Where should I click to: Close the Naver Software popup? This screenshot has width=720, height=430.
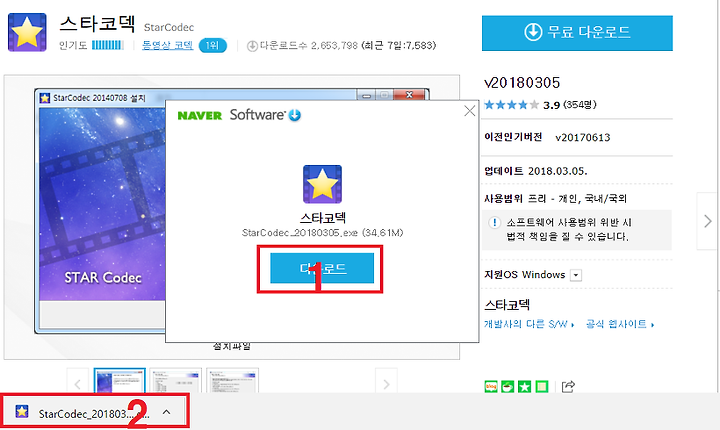click(469, 111)
